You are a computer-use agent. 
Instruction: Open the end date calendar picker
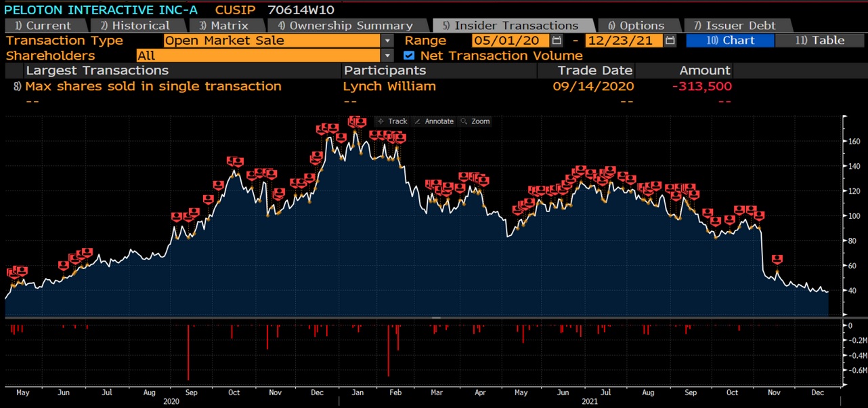[670, 41]
